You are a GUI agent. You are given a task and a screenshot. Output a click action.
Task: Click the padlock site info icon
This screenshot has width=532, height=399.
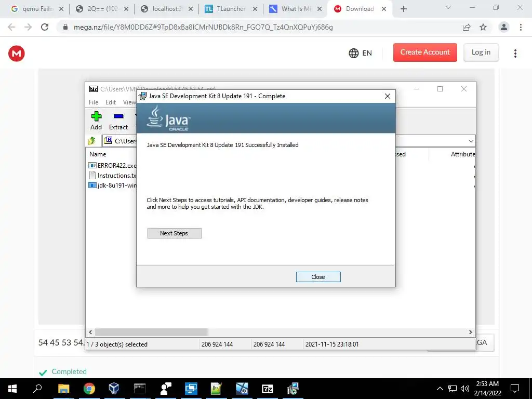tap(65, 27)
